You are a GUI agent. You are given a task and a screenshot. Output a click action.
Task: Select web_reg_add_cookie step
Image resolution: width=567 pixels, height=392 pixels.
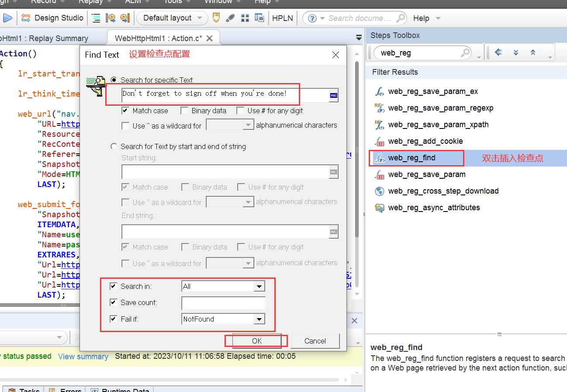(x=425, y=141)
